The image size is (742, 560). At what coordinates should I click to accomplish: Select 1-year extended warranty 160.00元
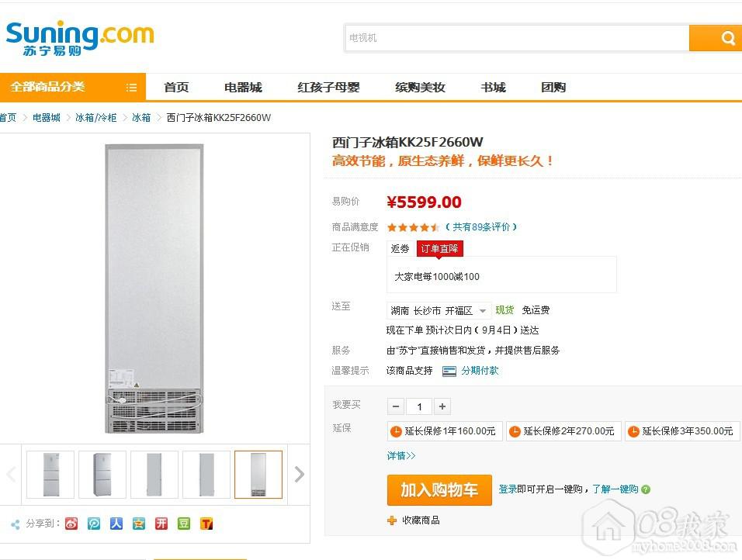click(x=444, y=431)
